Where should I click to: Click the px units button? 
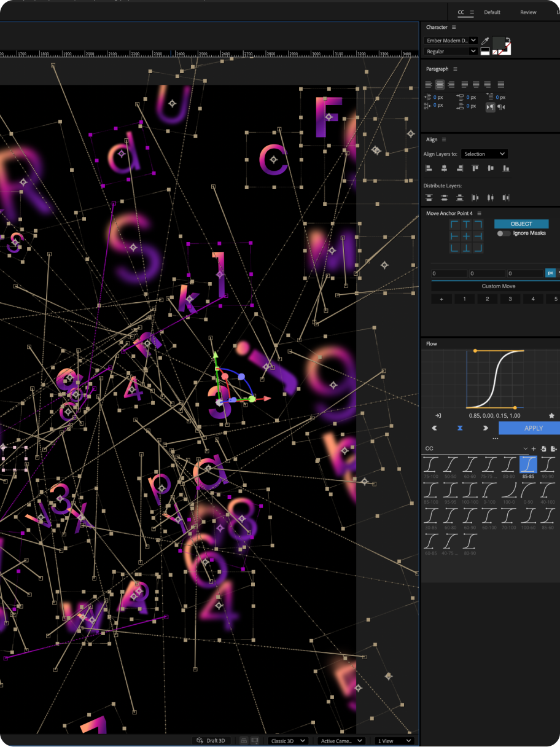[x=550, y=273]
